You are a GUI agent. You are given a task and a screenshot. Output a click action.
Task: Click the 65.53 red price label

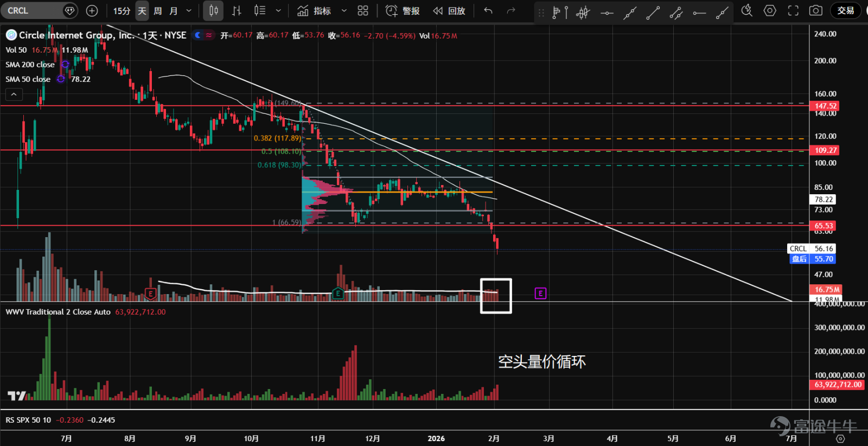tap(823, 226)
